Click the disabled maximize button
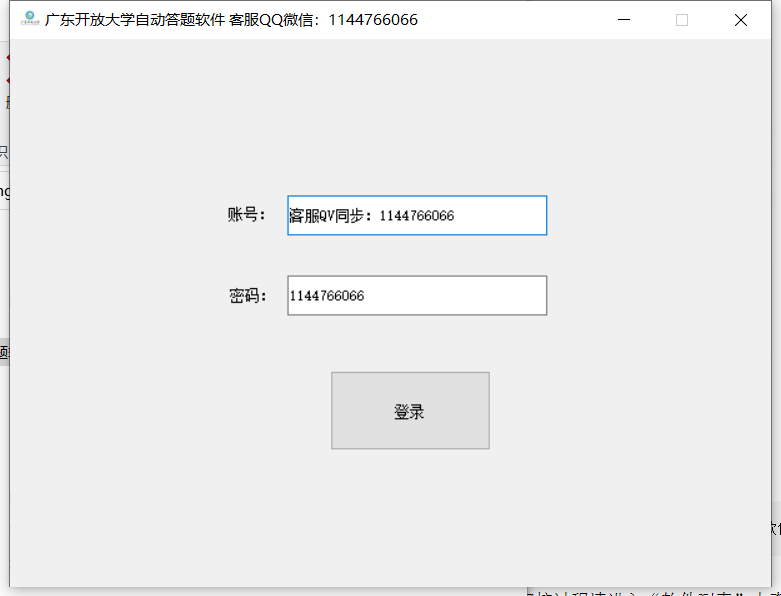The image size is (781, 596). pyautogui.click(x=682, y=20)
